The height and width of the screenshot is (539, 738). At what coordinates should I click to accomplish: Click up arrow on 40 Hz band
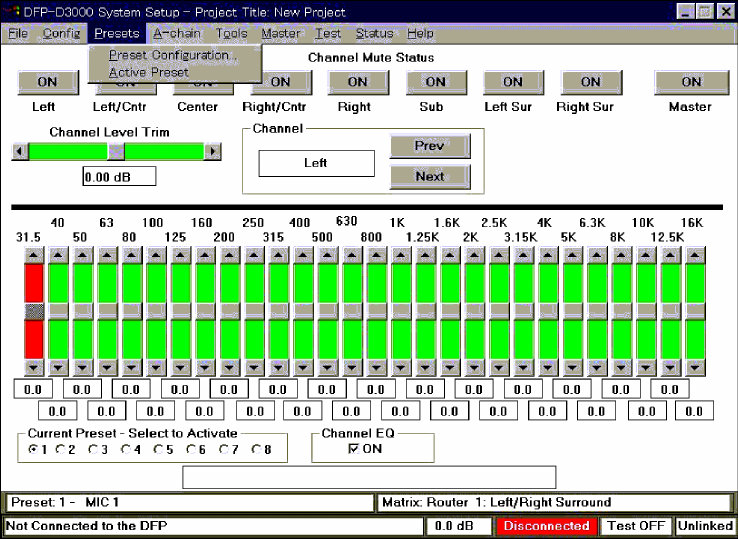coord(58,255)
